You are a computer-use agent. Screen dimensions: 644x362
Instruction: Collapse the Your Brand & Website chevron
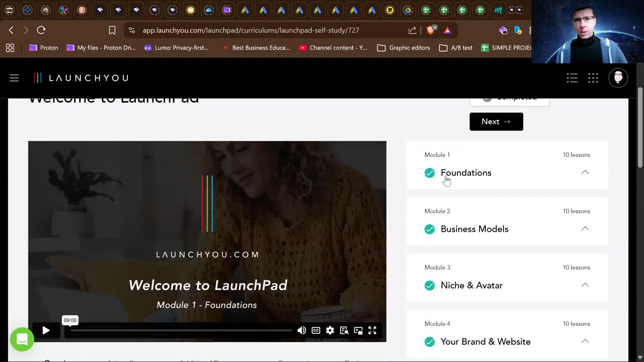coord(585,341)
